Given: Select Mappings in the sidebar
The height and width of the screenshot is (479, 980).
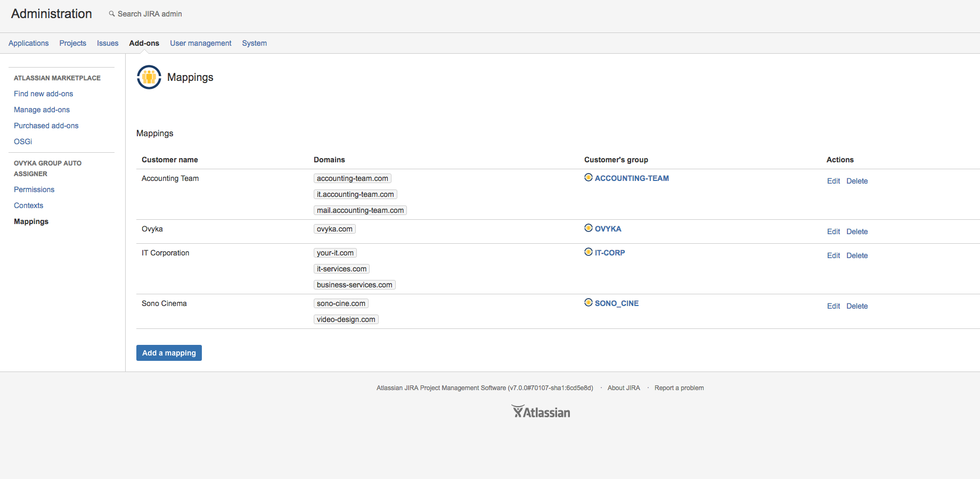Looking at the screenshot, I should (x=31, y=221).
